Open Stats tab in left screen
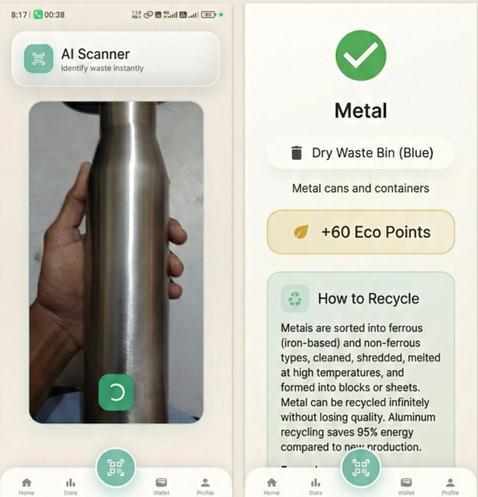The image size is (478, 497). pos(70,486)
